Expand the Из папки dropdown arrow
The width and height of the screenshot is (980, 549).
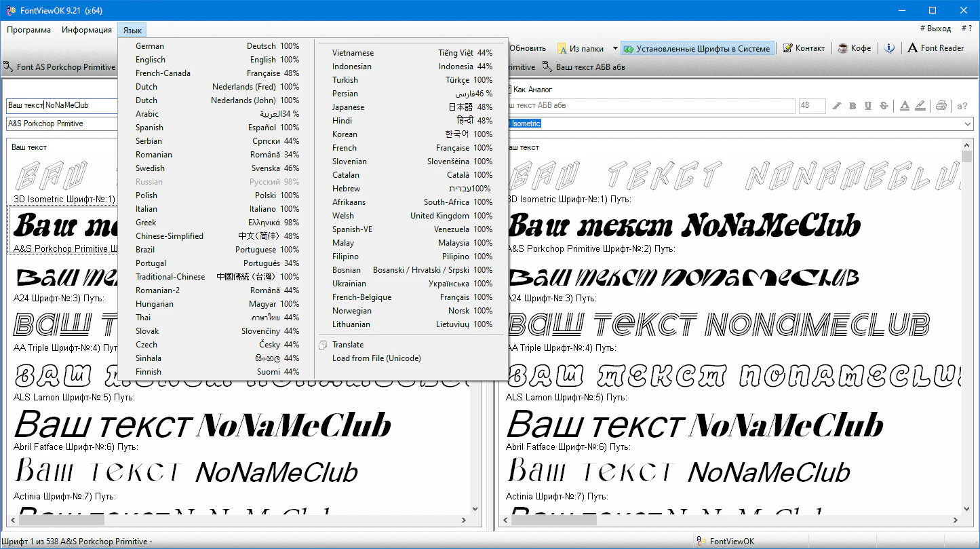pos(615,48)
